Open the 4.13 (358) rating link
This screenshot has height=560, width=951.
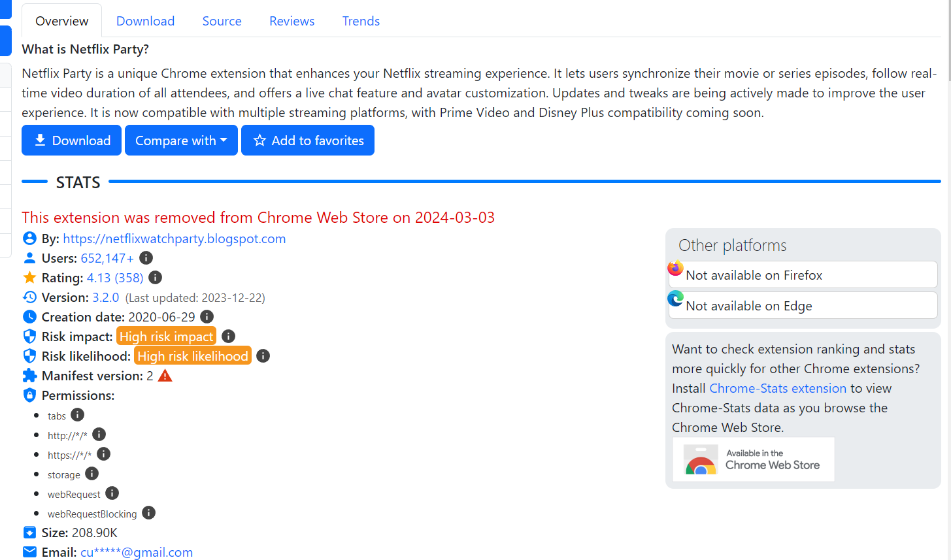point(115,278)
